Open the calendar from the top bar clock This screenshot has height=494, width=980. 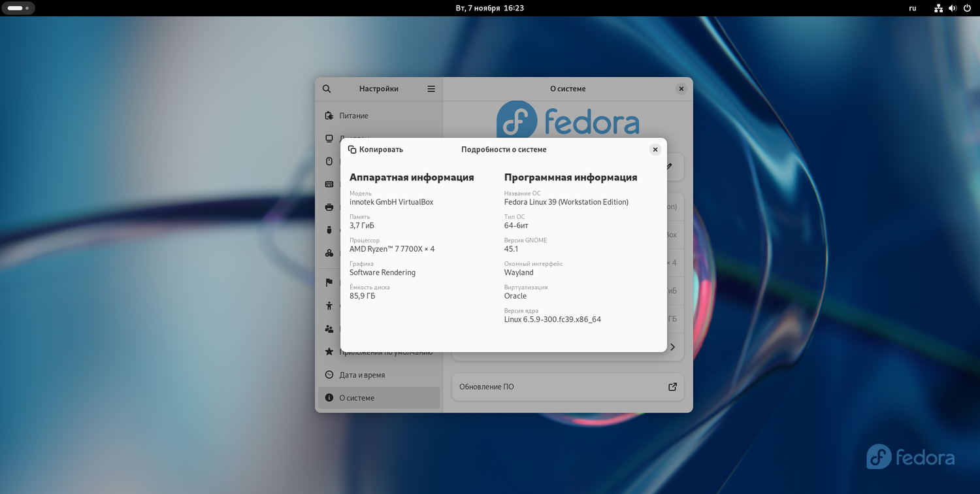(x=489, y=8)
